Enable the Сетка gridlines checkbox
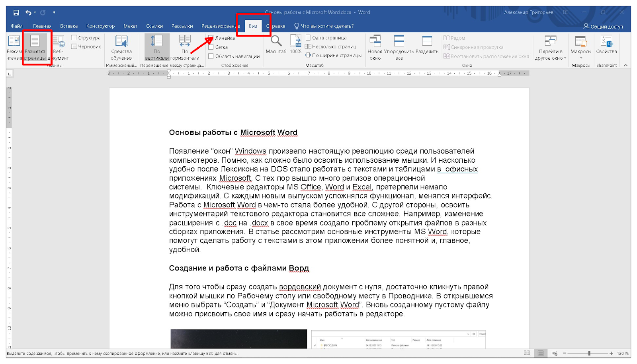 (x=211, y=47)
